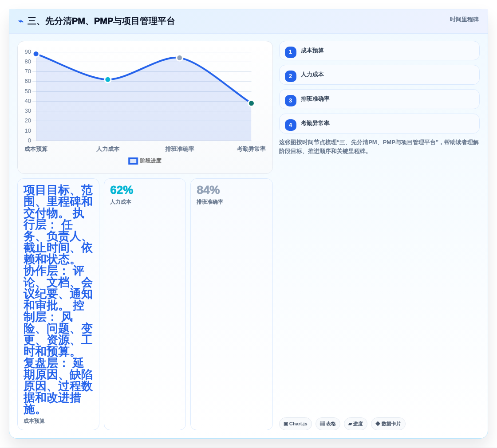
Task: Select the 成本预算 data point on chart
Action: 36,54
